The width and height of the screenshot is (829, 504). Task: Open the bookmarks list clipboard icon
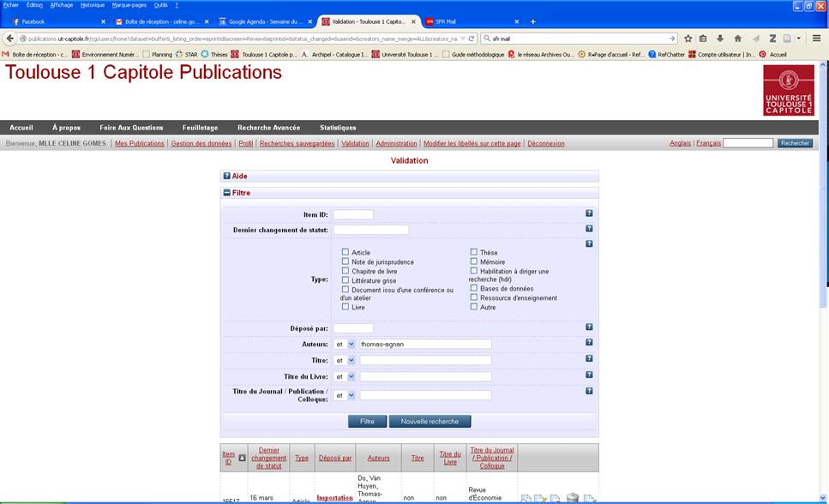pos(703,39)
